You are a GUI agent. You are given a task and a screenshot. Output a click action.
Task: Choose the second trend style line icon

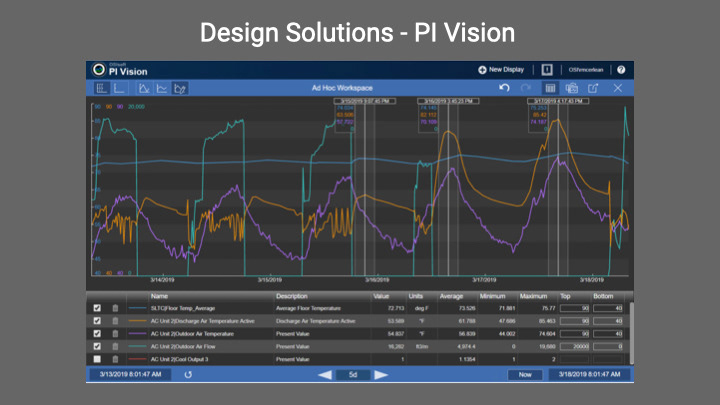(x=162, y=88)
